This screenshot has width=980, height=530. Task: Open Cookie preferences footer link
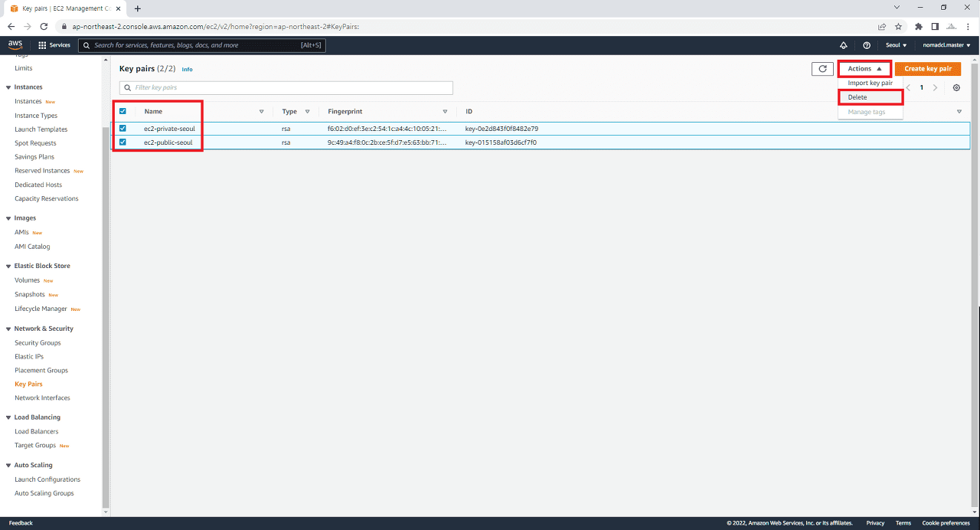[946, 523]
